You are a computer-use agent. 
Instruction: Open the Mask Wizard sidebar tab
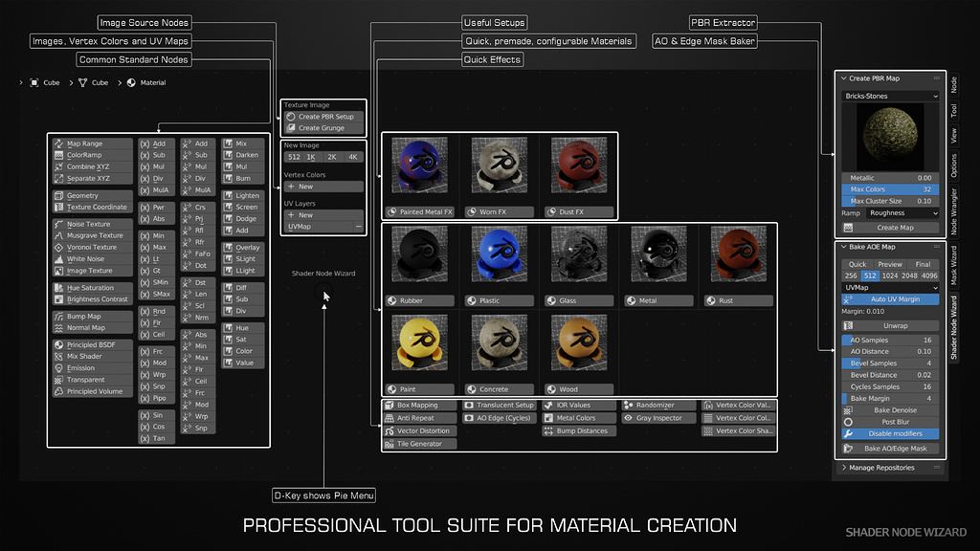tap(954, 266)
